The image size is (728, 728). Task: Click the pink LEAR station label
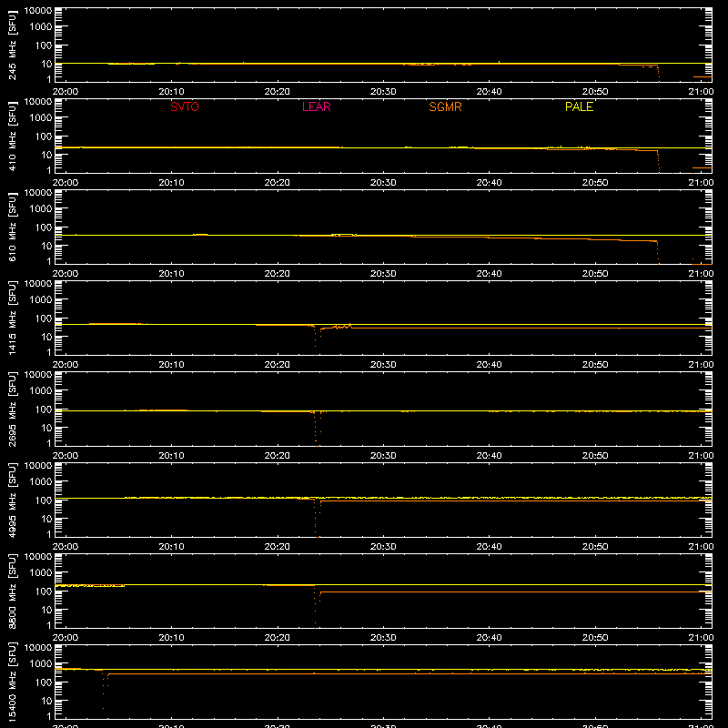[316, 106]
